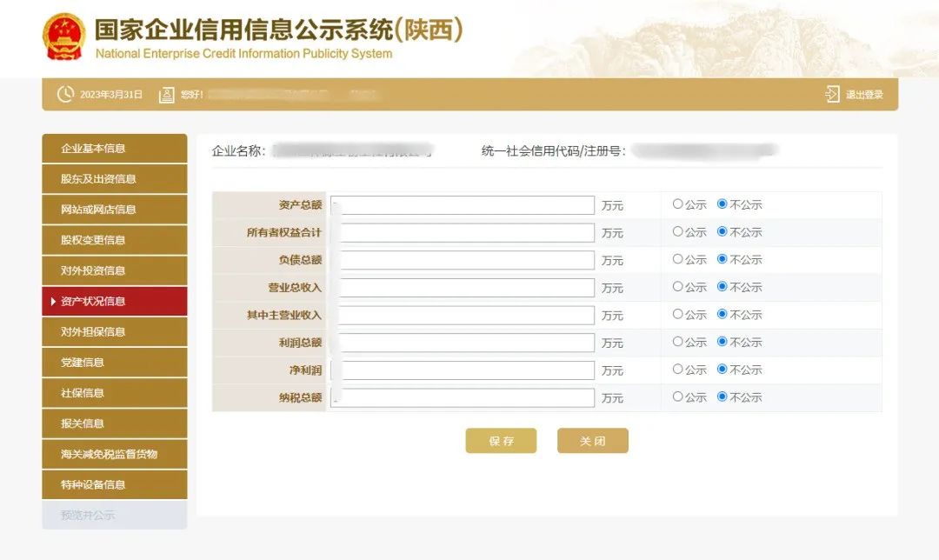Switch to 对外担保信息 section
This screenshot has height=560, width=939.
(x=114, y=332)
